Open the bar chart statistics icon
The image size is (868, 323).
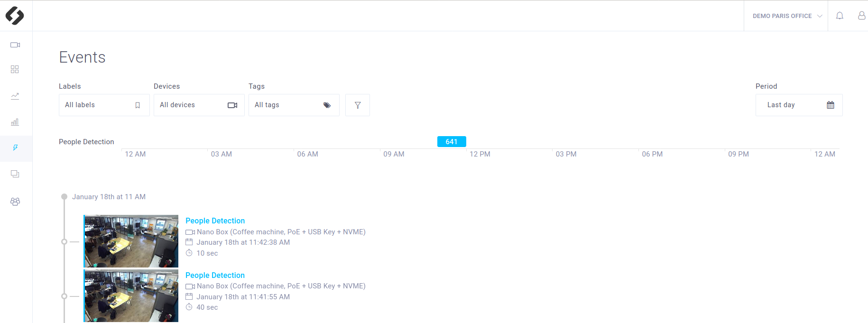point(15,122)
